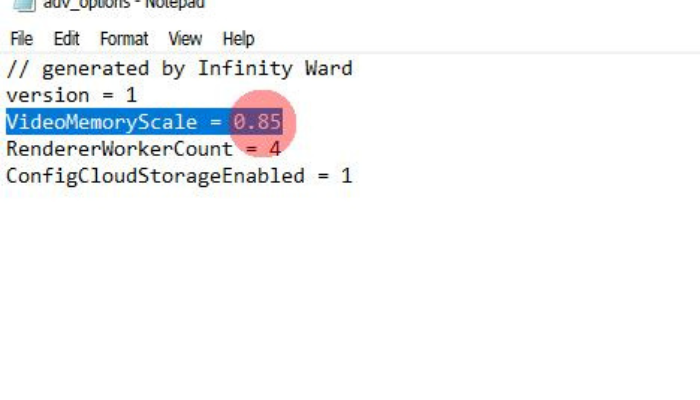Place cursor in the word "Infinity"

coord(245,69)
